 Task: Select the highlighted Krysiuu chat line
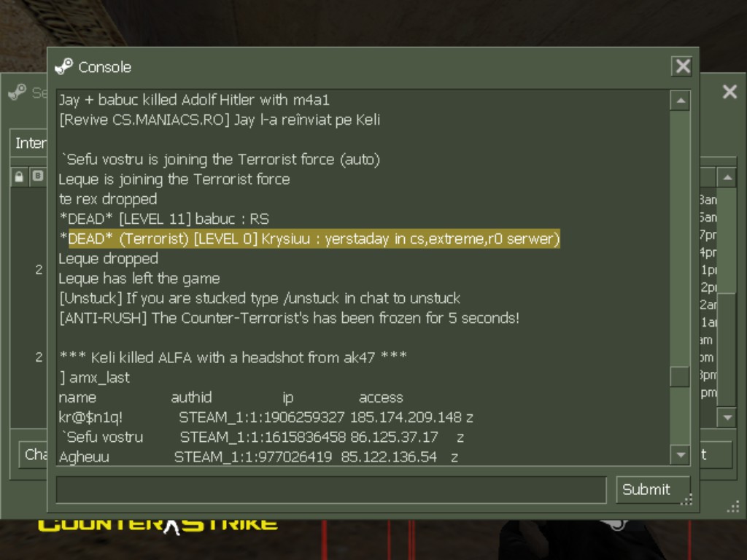click(309, 238)
